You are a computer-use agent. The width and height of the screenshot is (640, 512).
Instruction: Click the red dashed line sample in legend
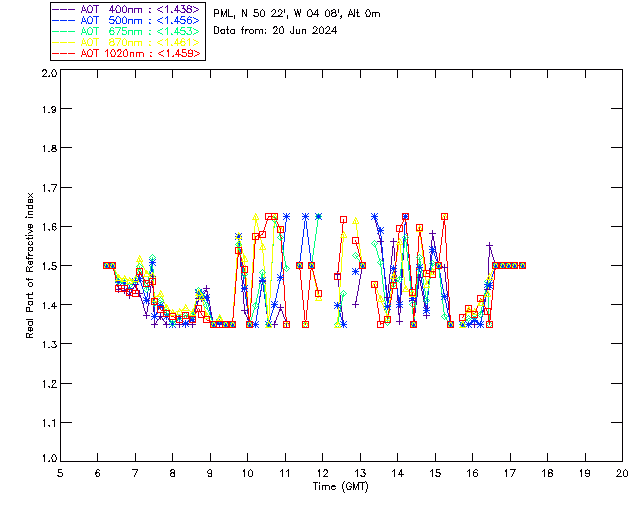[63, 53]
